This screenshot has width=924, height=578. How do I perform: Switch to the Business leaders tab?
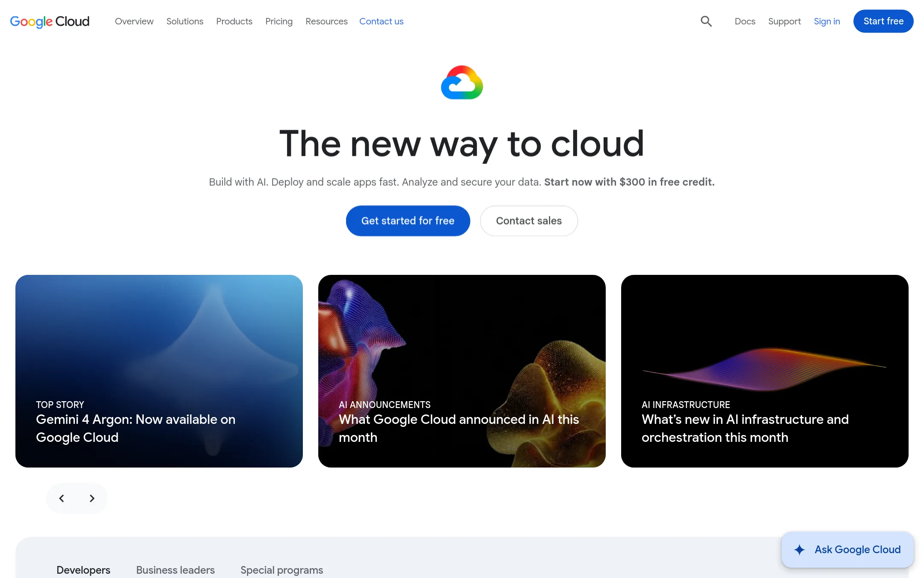click(175, 570)
